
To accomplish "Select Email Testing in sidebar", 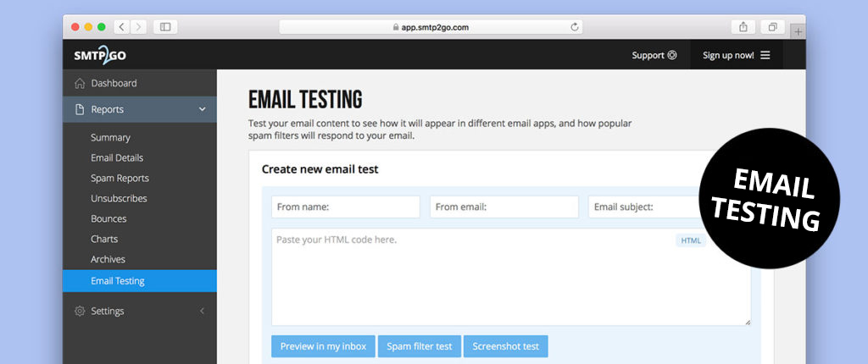I will click(140, 280).
